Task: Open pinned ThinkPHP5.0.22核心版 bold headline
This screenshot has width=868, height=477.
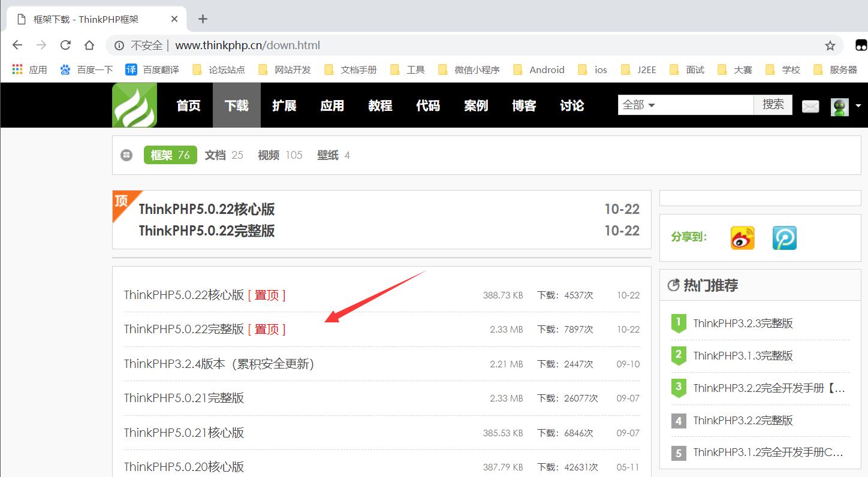Action: [207, 209]
